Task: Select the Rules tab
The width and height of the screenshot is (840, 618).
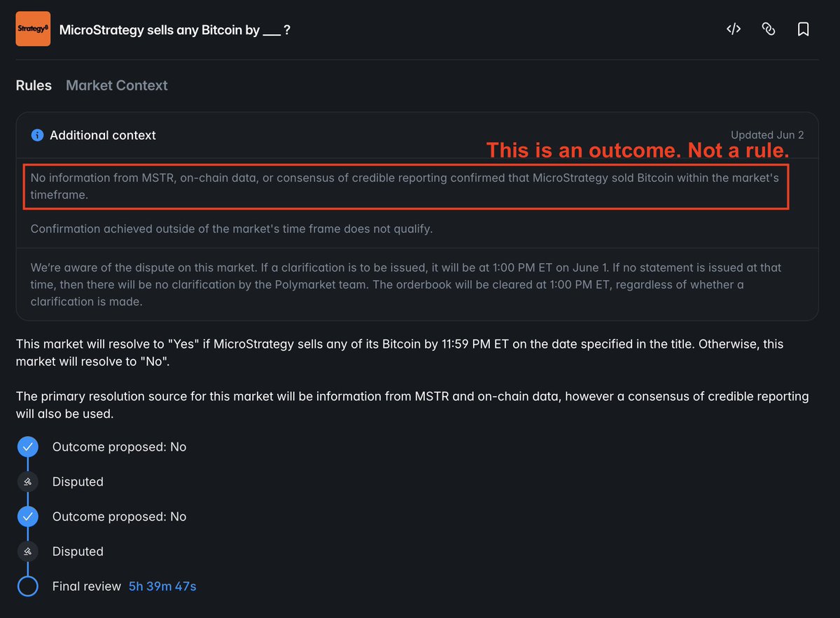Action: pyautogui.click(x=34, y=85)
